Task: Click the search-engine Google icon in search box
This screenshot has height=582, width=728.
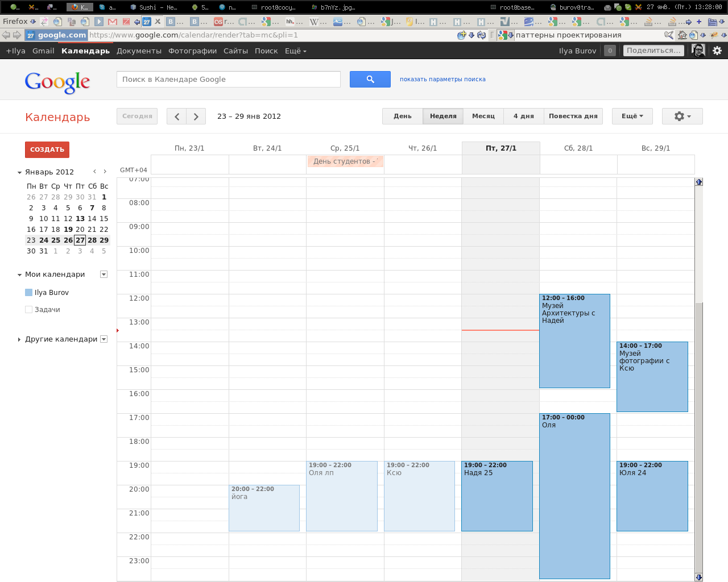Action: (502, 35)
